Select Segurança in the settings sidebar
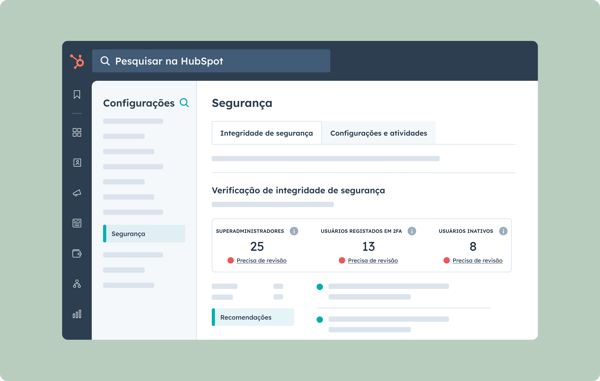Screen dimensions: 600x381 (144, 234)
